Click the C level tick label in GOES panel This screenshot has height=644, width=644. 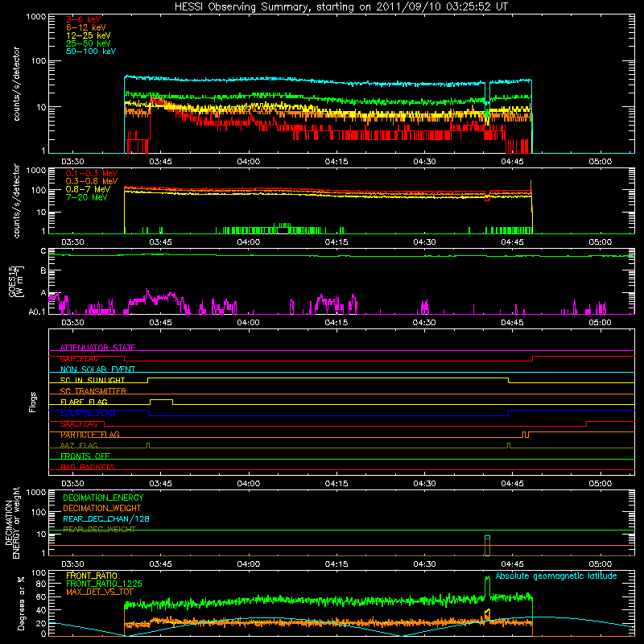coord(43,251)
